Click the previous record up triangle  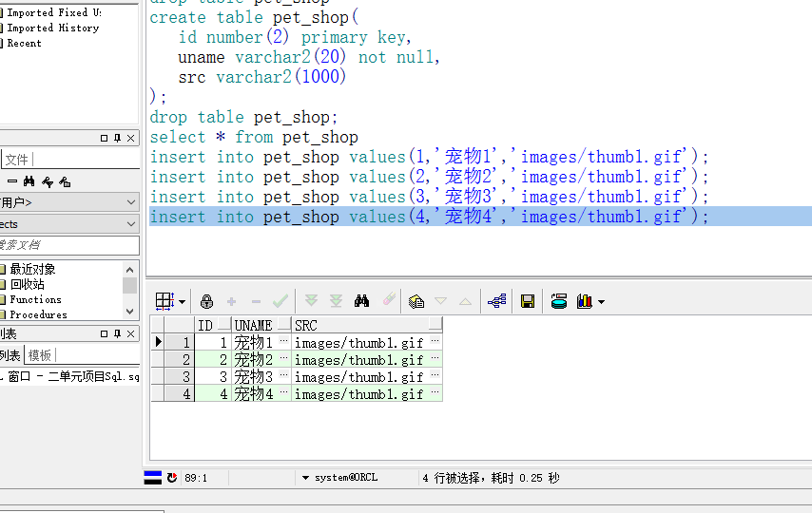coord(466,301)
